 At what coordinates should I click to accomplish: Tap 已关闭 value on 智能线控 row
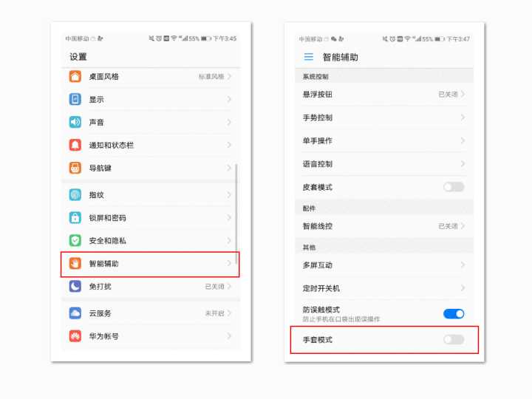click(448, 226)
